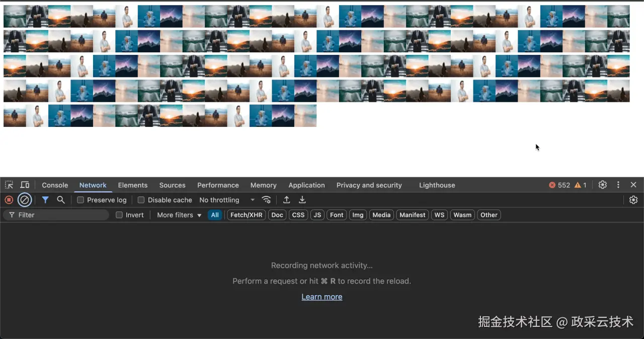Open the No throttling dropdown
The width and height of the screenshot is (644, 339).
[227, 200]
